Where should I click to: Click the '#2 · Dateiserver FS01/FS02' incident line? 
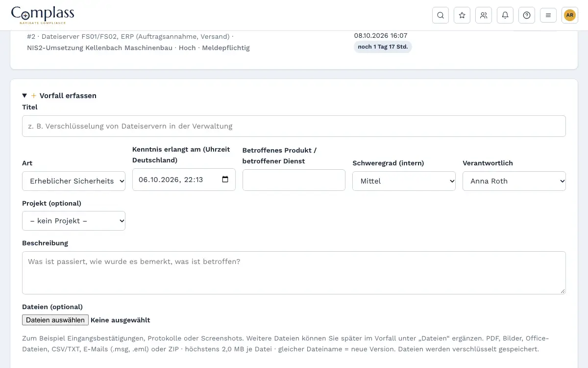pyautogui.click(x=130, y=36)
